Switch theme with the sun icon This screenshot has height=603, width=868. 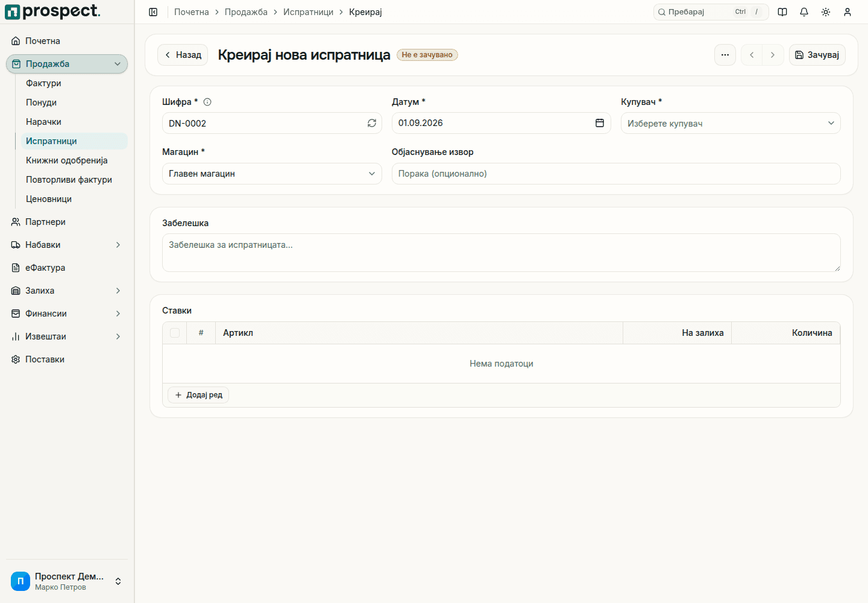[x=826, y=12]
